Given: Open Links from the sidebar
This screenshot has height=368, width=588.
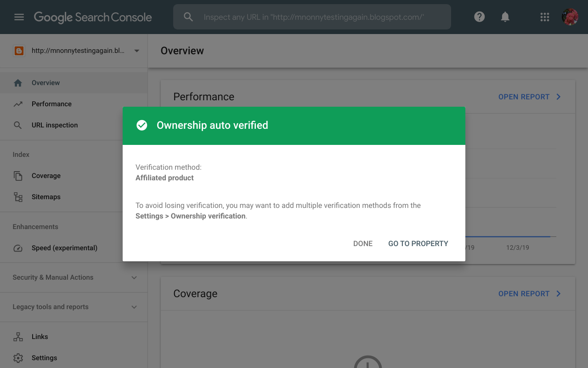Looking at the screenshot, I should point(40,337).
